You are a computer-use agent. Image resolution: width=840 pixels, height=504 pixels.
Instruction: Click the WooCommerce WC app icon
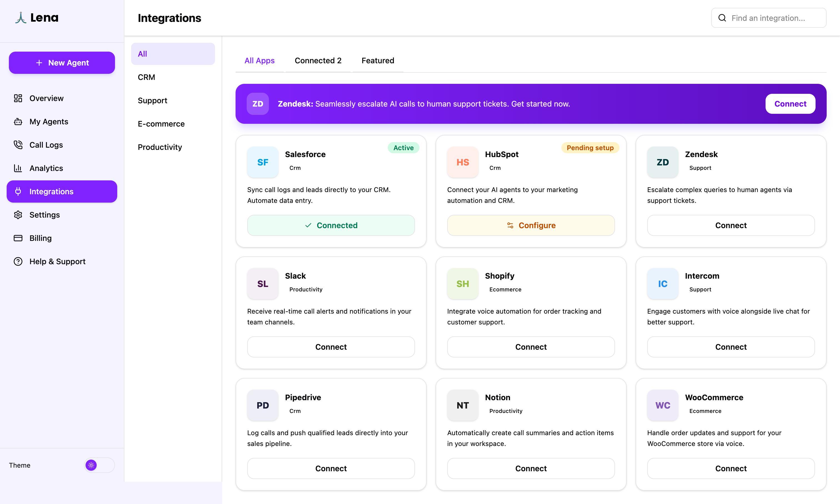(662, 405)
